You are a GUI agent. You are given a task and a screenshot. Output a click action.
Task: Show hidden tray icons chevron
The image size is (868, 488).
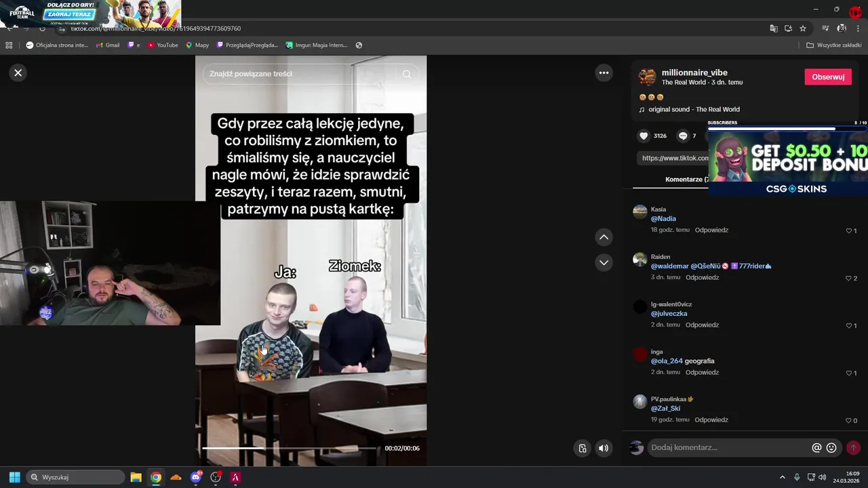(x=782, y=477)
